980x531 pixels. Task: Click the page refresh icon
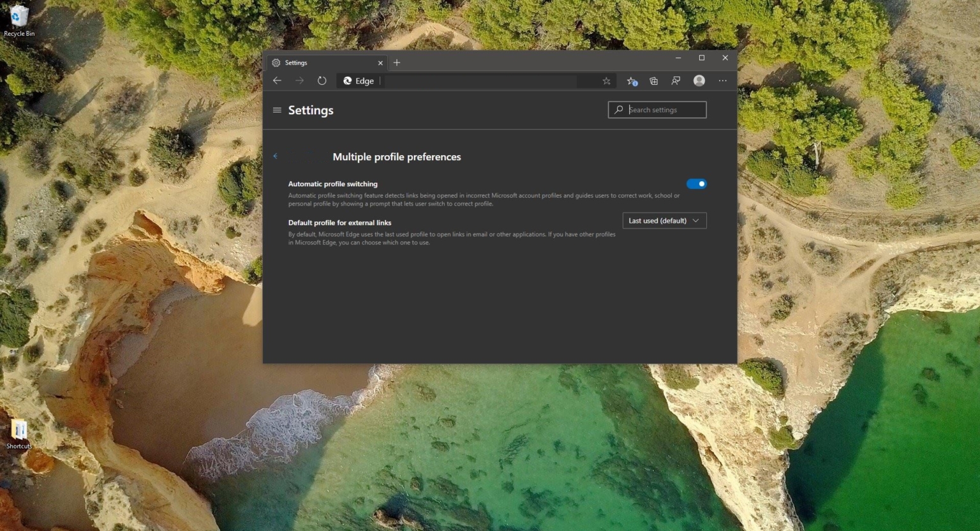[x=322, y=80]
